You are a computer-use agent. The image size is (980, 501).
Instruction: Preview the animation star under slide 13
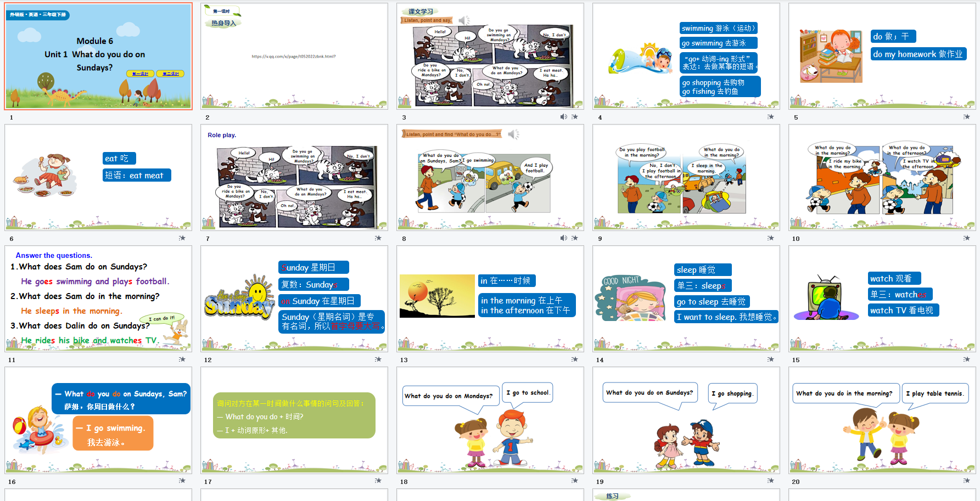pyautogui.click(x=575, y=359)
